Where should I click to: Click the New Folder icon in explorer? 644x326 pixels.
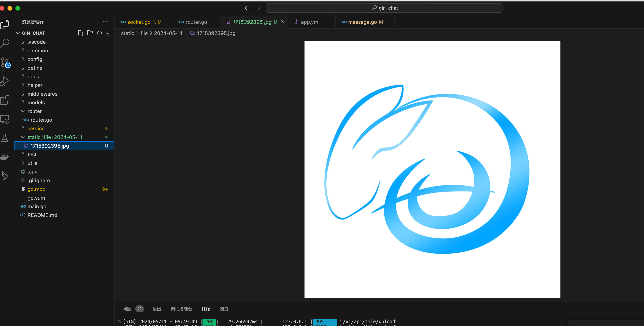pyautogui.click(x=90, y=33)
